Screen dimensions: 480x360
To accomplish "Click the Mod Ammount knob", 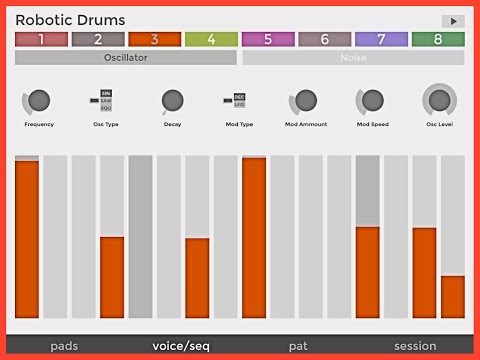I will pos(306,100).
